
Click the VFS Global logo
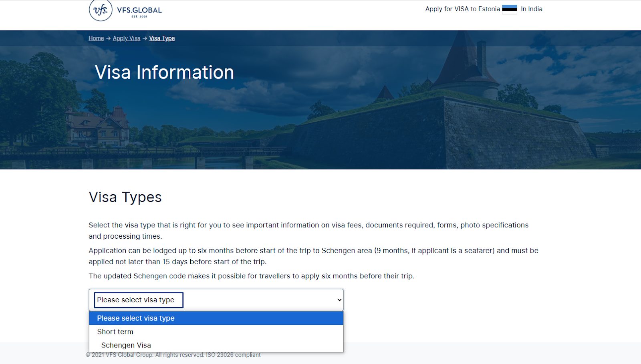point(125,10)
